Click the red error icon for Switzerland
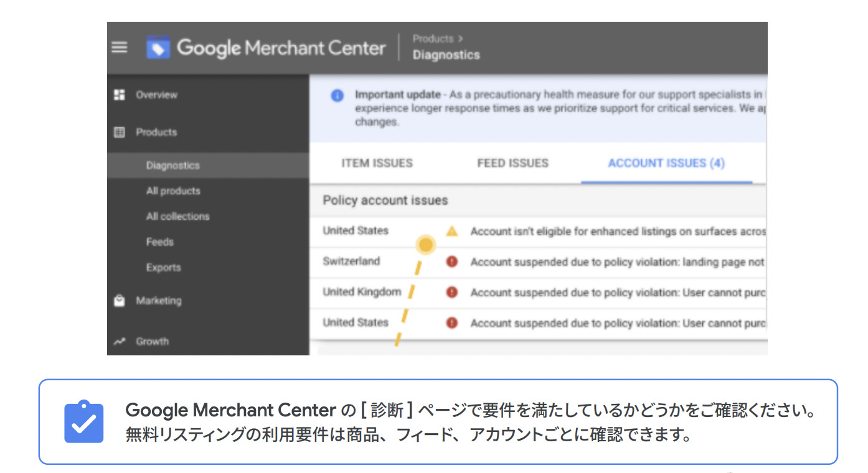Viewport: 868px width, 473px height. [x=452, y=261]
